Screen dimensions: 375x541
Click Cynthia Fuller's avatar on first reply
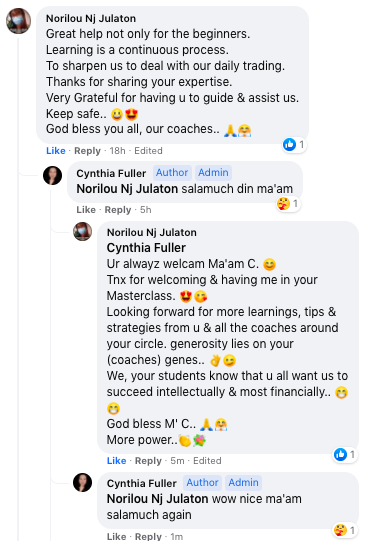pyautogui.click(x=52, y=175)
